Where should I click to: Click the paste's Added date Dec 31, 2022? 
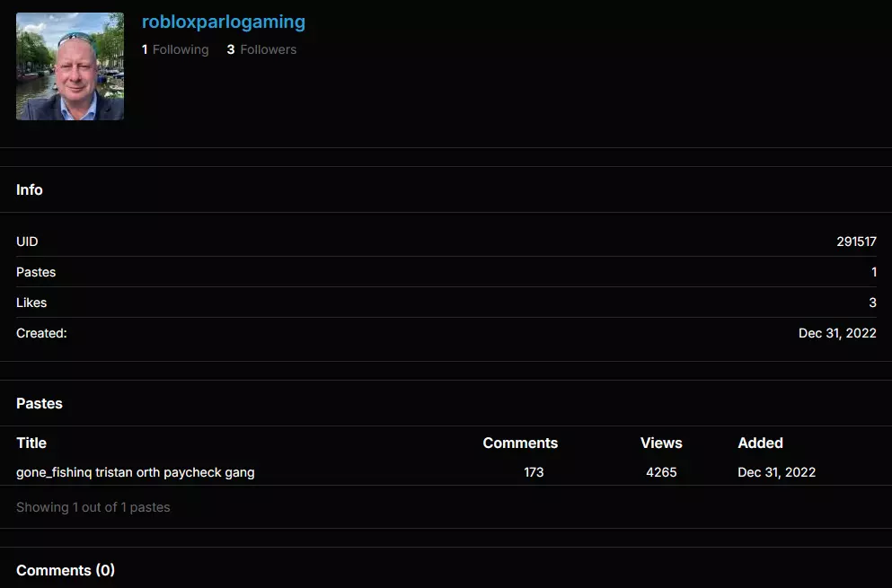[776, 472]
